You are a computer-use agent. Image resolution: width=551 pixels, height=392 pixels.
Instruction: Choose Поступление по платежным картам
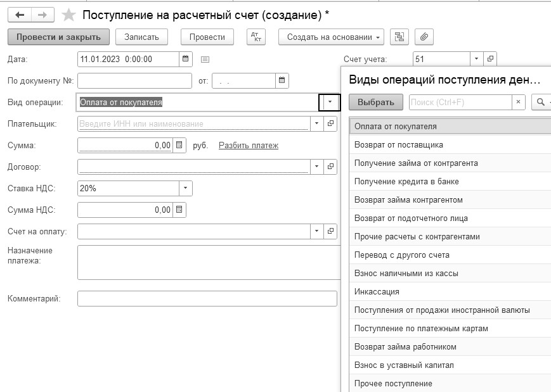(450, 328)
